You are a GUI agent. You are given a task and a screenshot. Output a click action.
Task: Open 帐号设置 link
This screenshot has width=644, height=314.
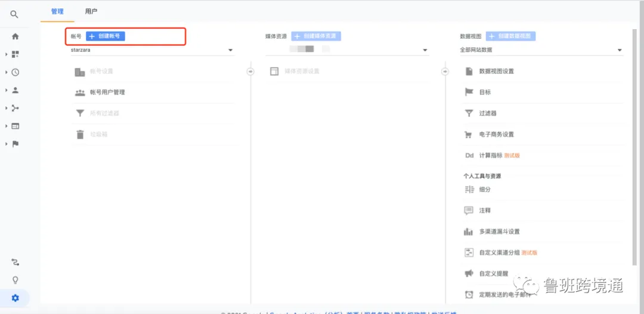pyautogui.click(x=101, y=72)
